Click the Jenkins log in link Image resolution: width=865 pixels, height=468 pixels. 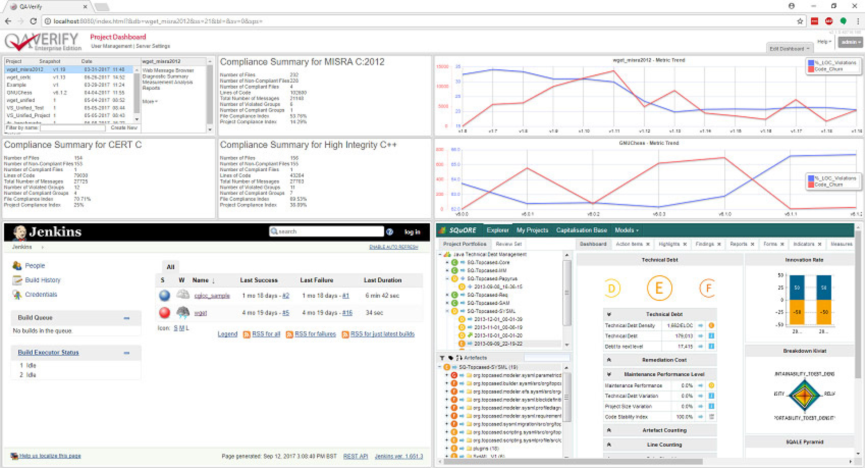(412, 232)
